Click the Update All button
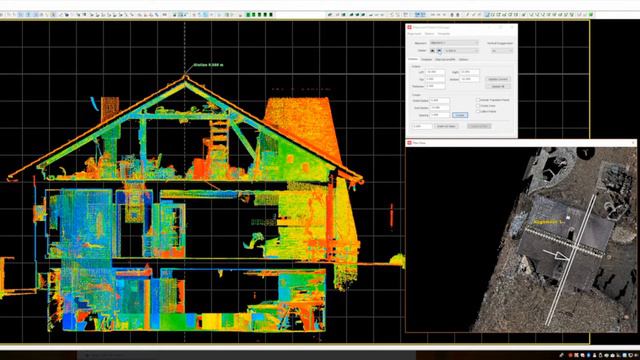 click(498, 87)
